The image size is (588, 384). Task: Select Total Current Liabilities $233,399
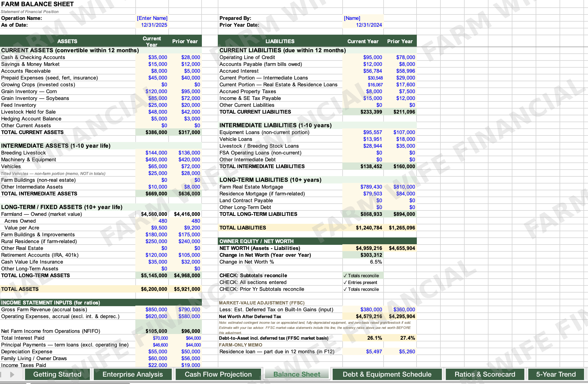(x=363, y=112)
